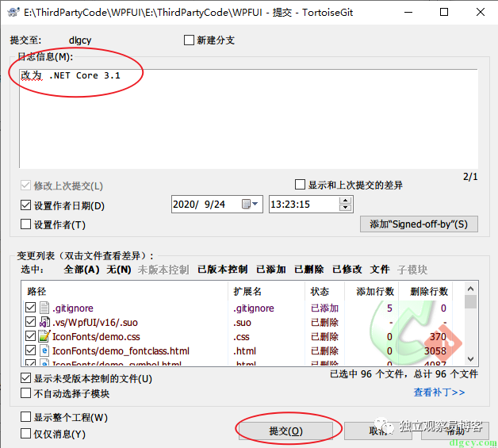Select 文件 filter link
Image resolution: width=498 pixels, height=448 pixels.
pyautogui.click(x=380, y=270)
